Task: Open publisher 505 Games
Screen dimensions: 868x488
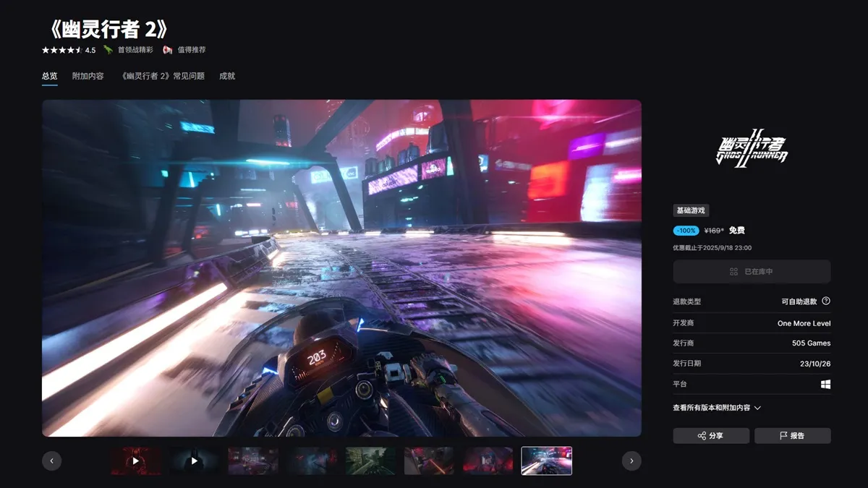Action: 811,343
